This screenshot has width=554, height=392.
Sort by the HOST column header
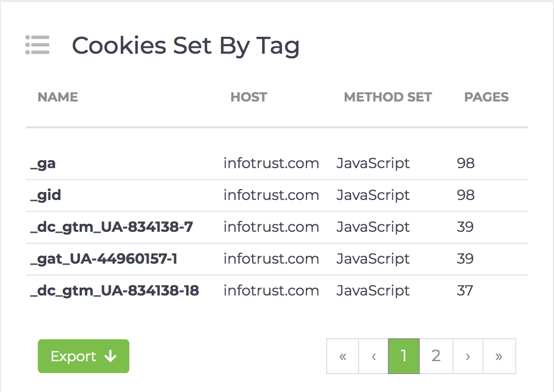[249, 97]
